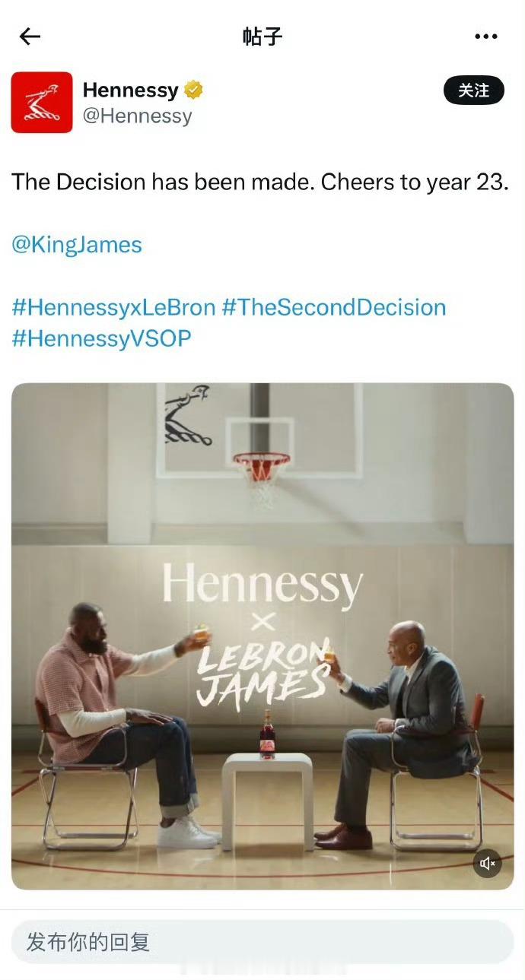This screenshot has width=525, height=980.
Task: Tap the Hennessy logo on the backboard
Action: coord(188,416)
